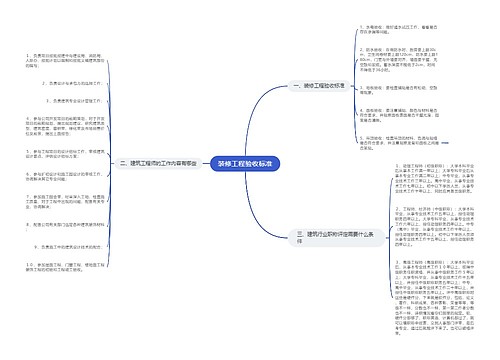
Task: Select branch 三、建筑行业职称评定需要什么条件
Action: 336,237
